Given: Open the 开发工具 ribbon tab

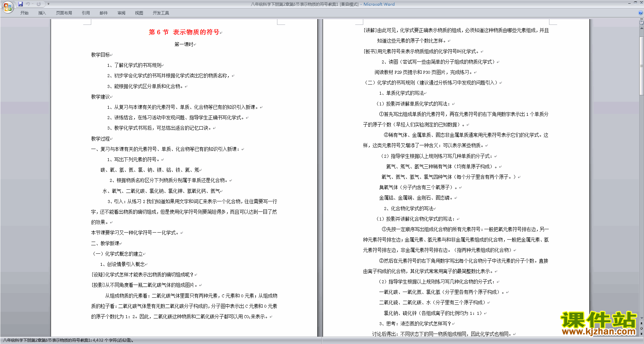Looking at the screenshot, I should click(161, 13).
